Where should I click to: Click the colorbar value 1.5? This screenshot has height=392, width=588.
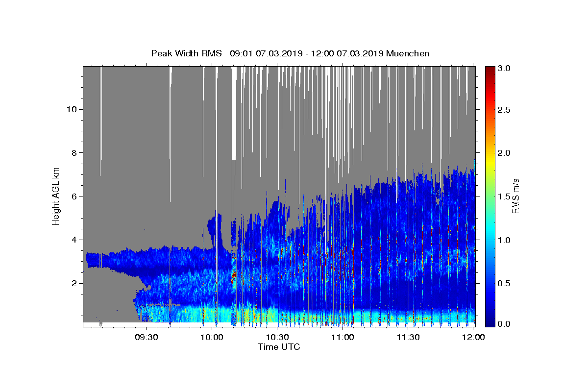click(505, 196)
